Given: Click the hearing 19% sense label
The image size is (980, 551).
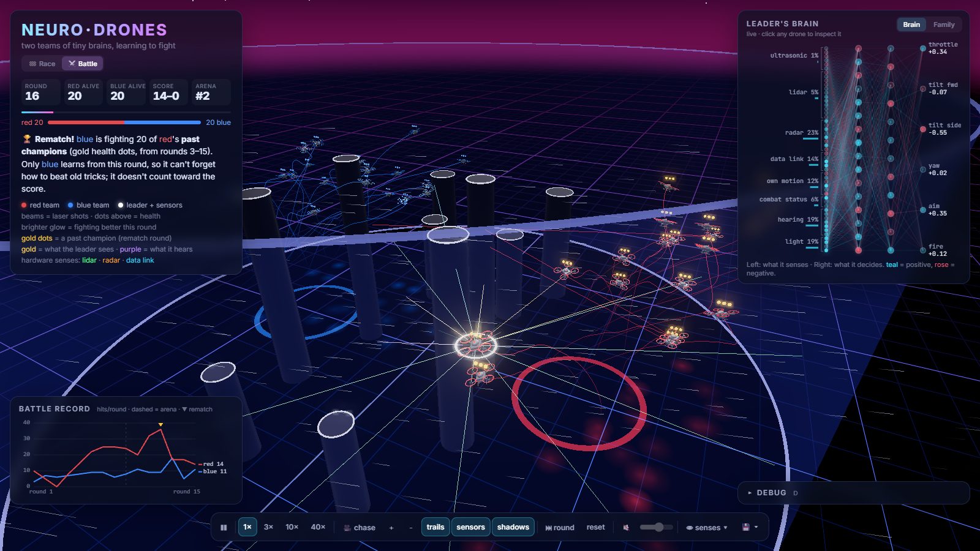Looking at the screenshot, I should pos(798,219).
